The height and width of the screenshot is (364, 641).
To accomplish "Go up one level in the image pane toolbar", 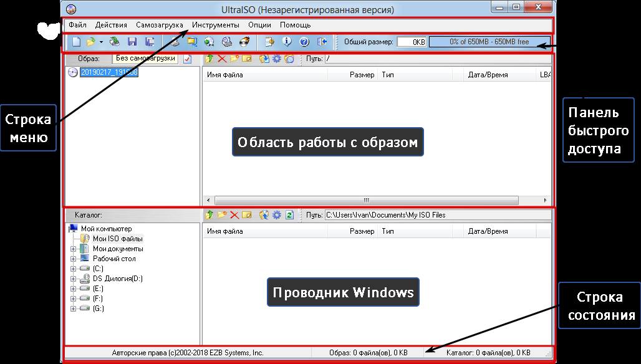I will tap(210, 59).
